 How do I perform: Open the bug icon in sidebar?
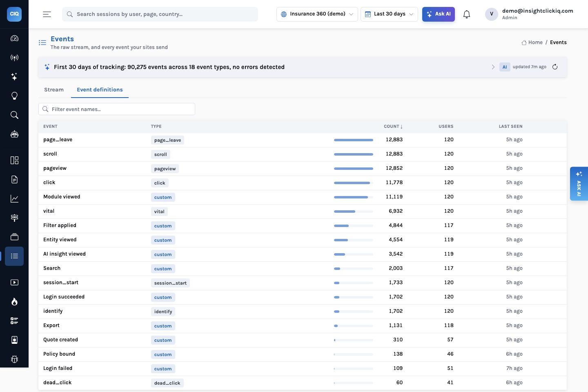click(x=14, y=359)
